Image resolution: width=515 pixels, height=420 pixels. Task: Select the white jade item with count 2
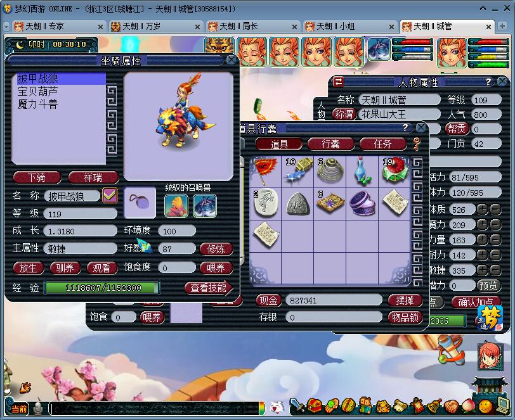coord(265,203)
